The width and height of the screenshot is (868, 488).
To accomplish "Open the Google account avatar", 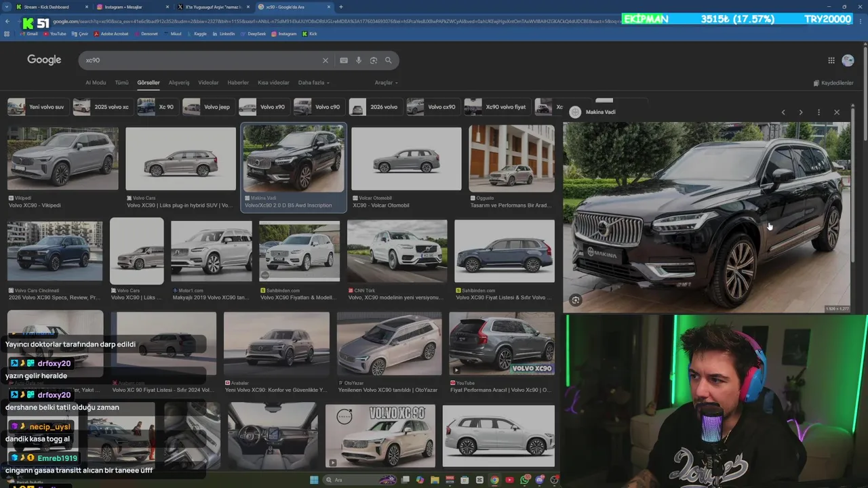I will [848, 60].
